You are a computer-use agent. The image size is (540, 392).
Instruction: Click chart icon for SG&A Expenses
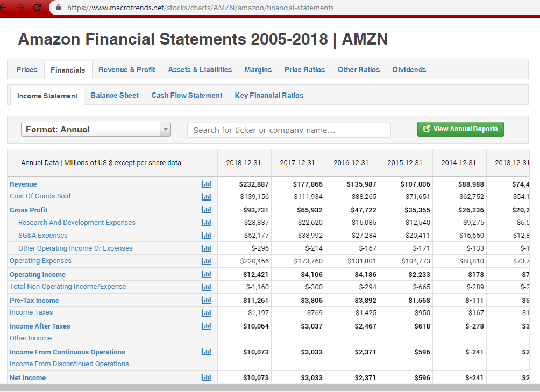coord(207,236)
